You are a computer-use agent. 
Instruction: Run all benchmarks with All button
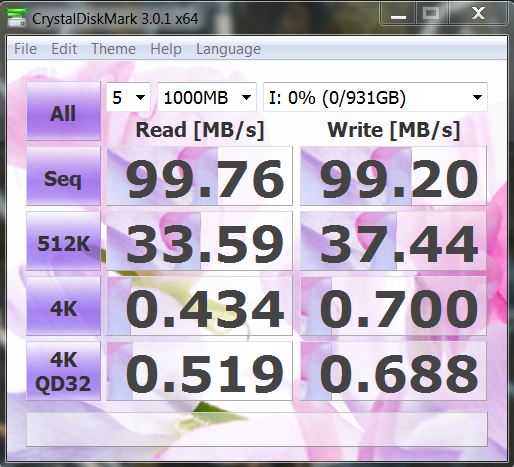(x=63, y=111)
